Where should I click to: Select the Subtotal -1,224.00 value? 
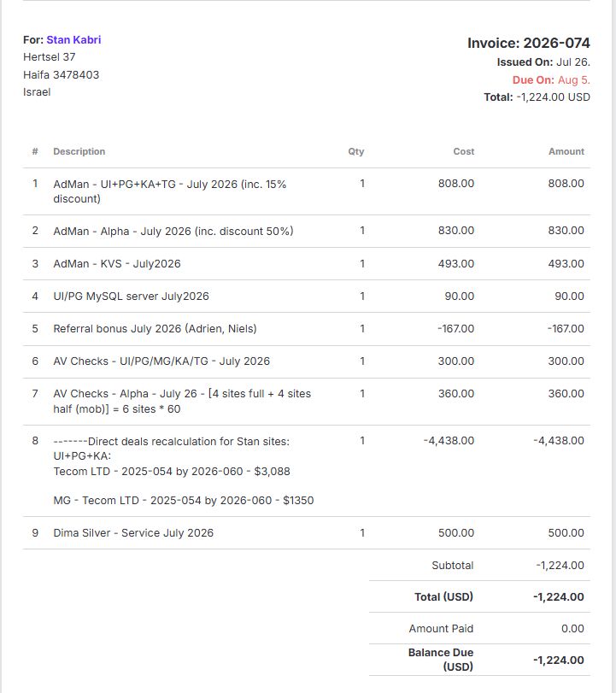pos(560,566)
